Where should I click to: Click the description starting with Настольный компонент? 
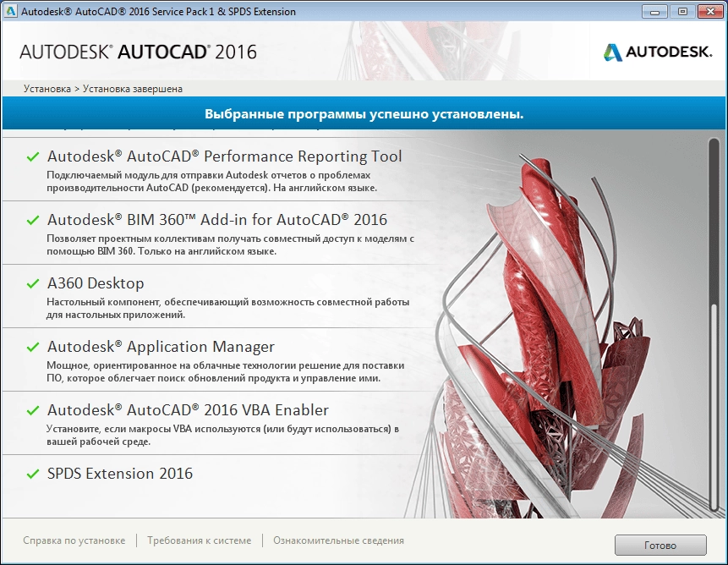(227, 308)
